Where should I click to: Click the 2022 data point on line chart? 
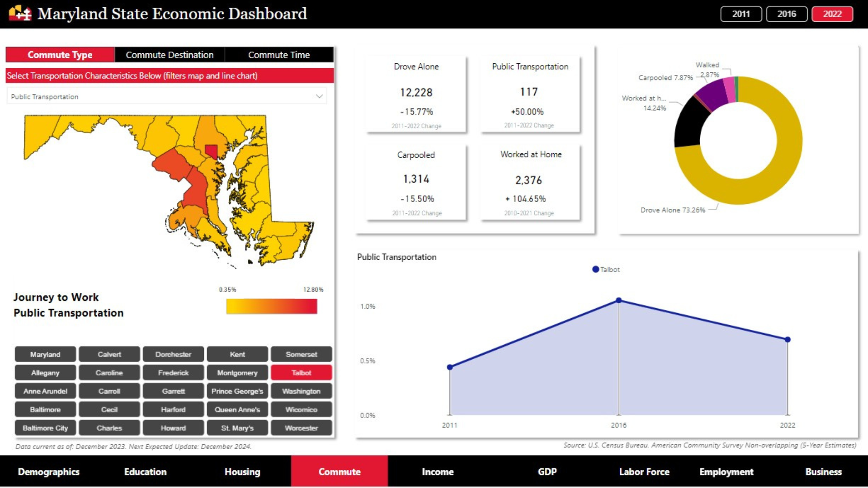click(788, 339)
